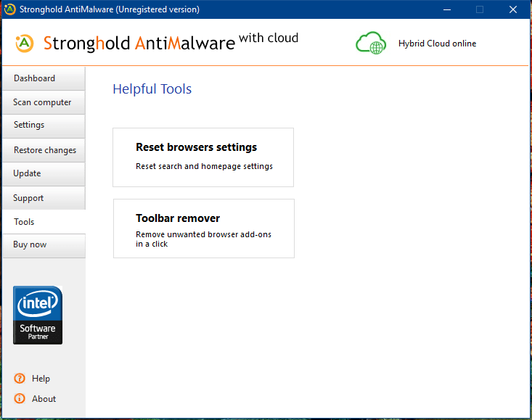Select the Tools sidebar tab
532x420 pixels.
(x=44, y=222)
